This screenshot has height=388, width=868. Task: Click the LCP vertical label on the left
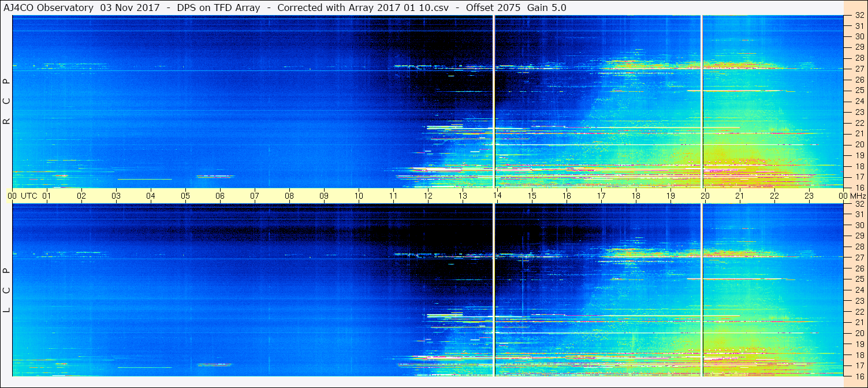coord(6,290)
